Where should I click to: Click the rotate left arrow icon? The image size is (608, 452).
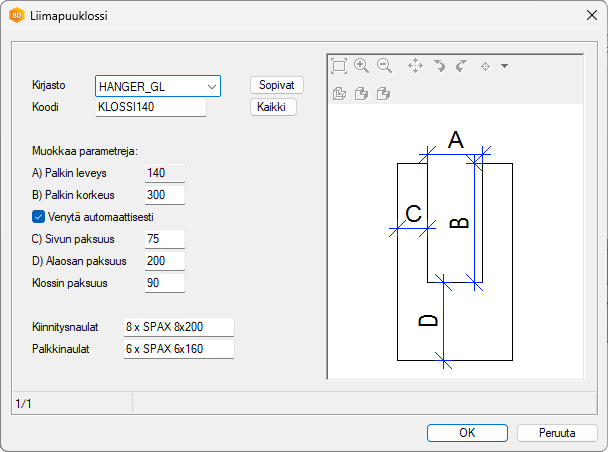(439, 66)
